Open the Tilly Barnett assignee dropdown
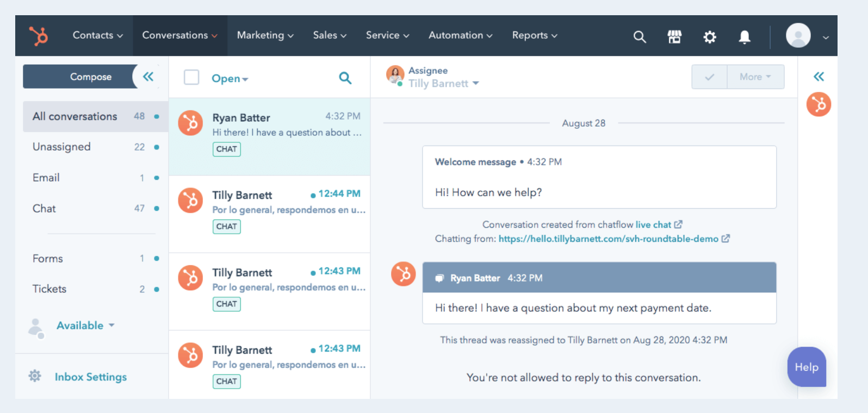Screen dimensions: 868x413 pos(443,84)
